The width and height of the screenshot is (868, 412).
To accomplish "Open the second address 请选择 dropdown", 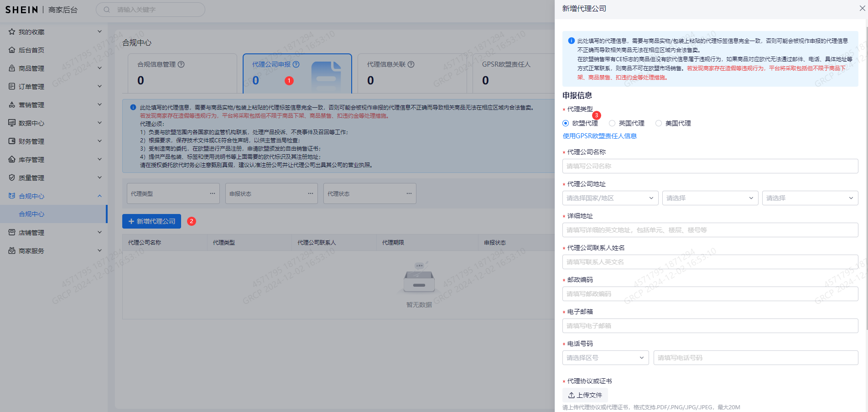I will coord(710,198).
